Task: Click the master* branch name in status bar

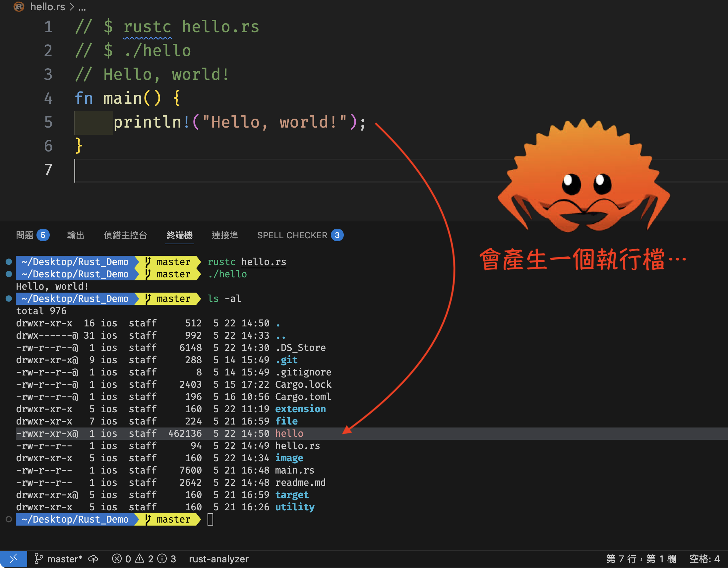Action: coord(65,559)
